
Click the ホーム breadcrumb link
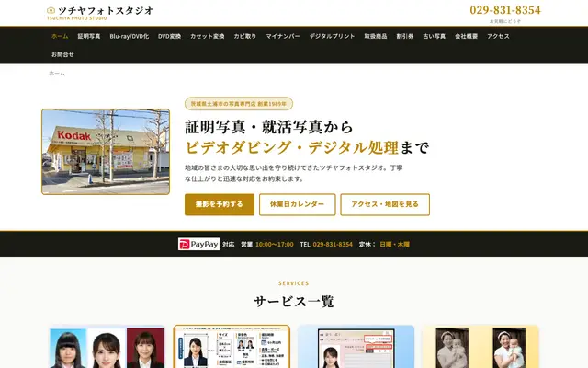click(x=57, y=74)
